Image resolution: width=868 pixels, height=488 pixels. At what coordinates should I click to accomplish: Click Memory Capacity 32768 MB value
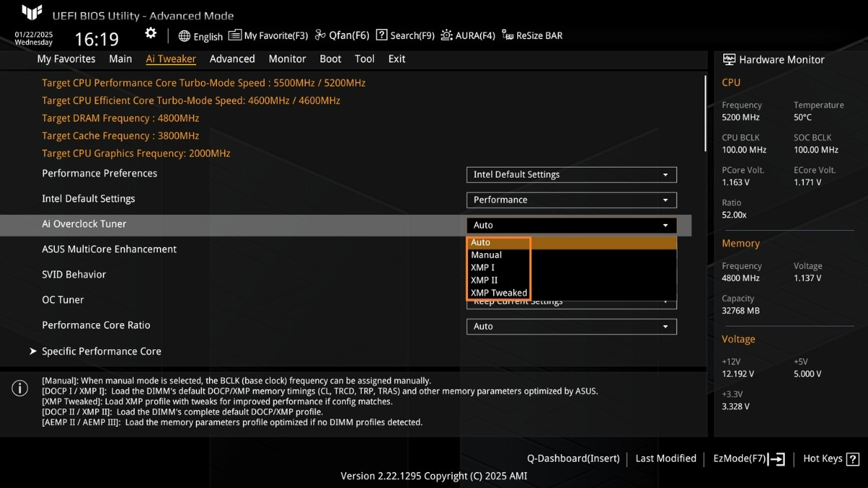pos(741,311)
